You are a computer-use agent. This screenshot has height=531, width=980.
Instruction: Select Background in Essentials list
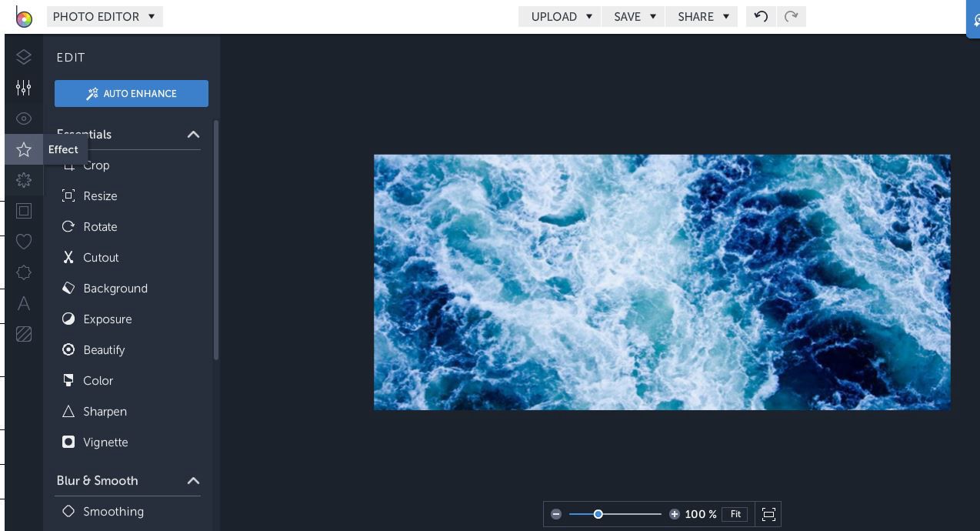[115, 288]
